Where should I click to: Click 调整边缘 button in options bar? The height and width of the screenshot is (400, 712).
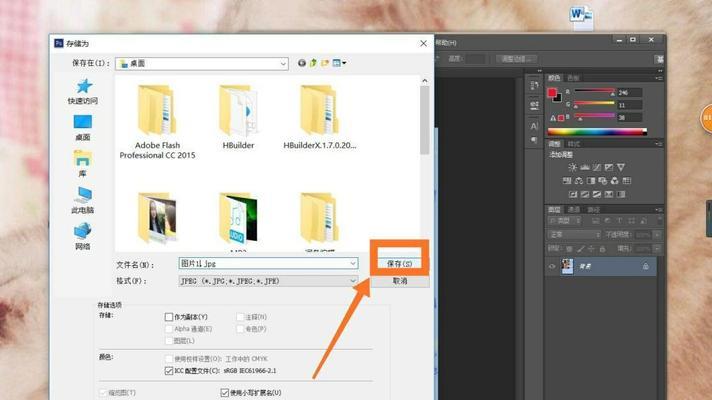pyautogui.click(x=516, y=59)
